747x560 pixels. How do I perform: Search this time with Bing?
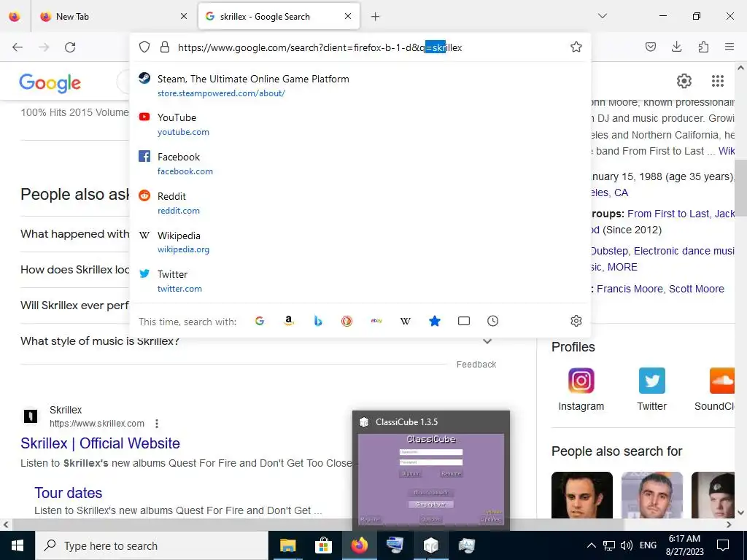(318, 321)
